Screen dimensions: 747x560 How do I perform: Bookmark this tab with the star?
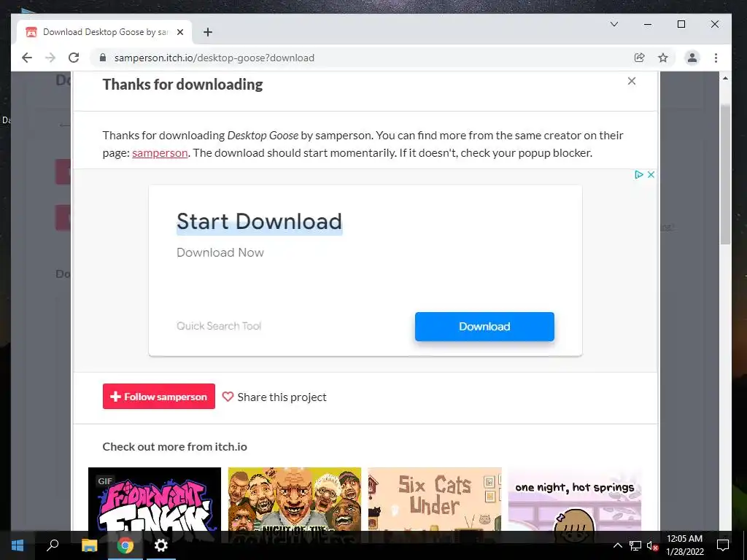click(x=662, y=58)
